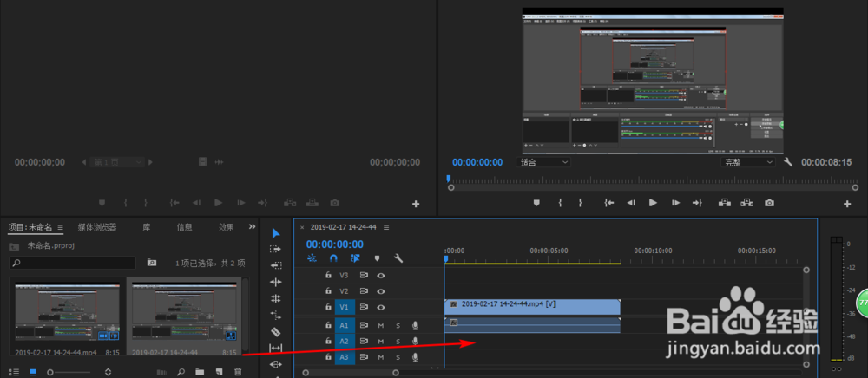The width and height of the screenshot is (868, 378).
Task: Switch to the 效果 tab
Action: (226, 227)
